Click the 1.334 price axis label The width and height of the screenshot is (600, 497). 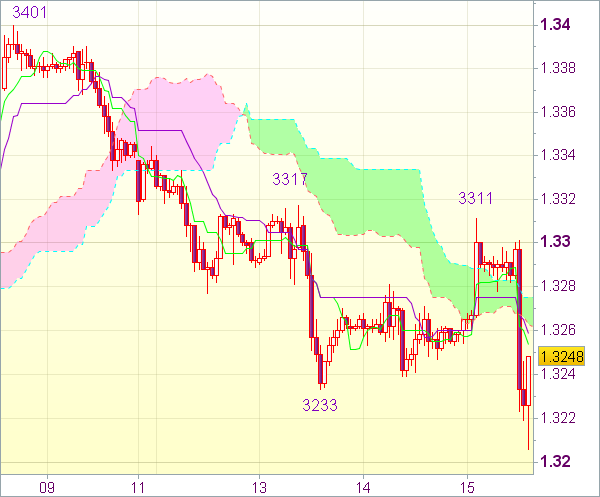[558, 155]
